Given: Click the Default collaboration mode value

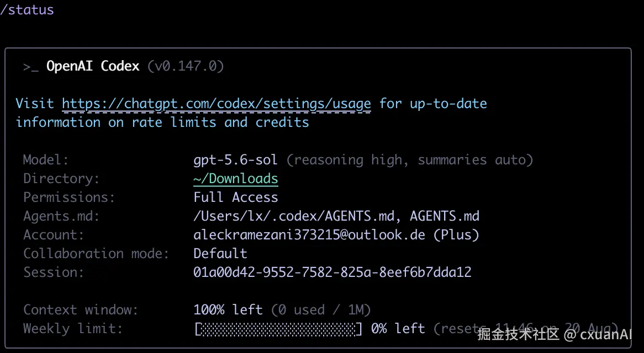Looking at the screenshot, I should click(220, 253).
